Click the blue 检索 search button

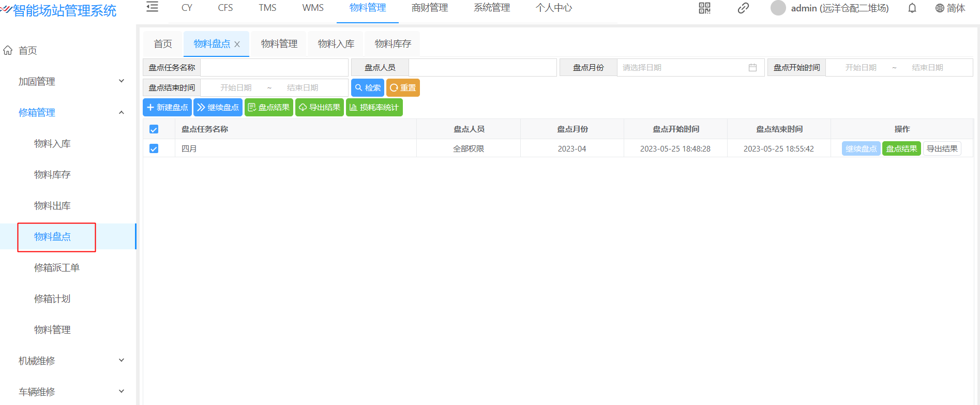(x=367, y=88)
